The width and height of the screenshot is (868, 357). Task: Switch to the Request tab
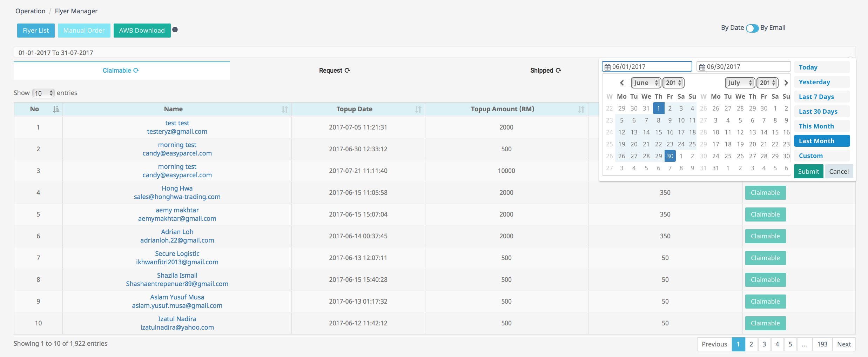[334, 71]
